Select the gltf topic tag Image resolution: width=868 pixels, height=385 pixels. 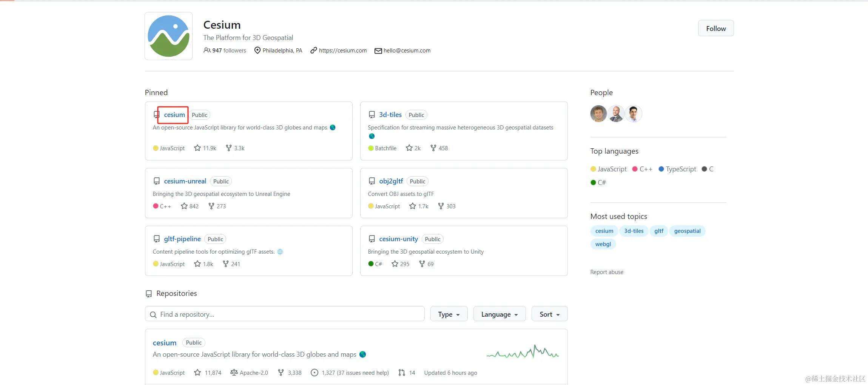click(659, 231)
